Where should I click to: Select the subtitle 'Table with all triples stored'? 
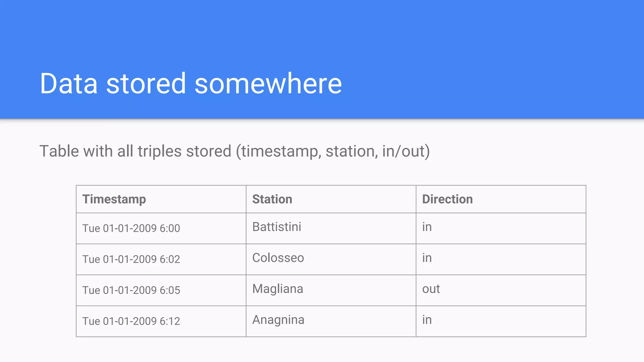coord(136,151)
